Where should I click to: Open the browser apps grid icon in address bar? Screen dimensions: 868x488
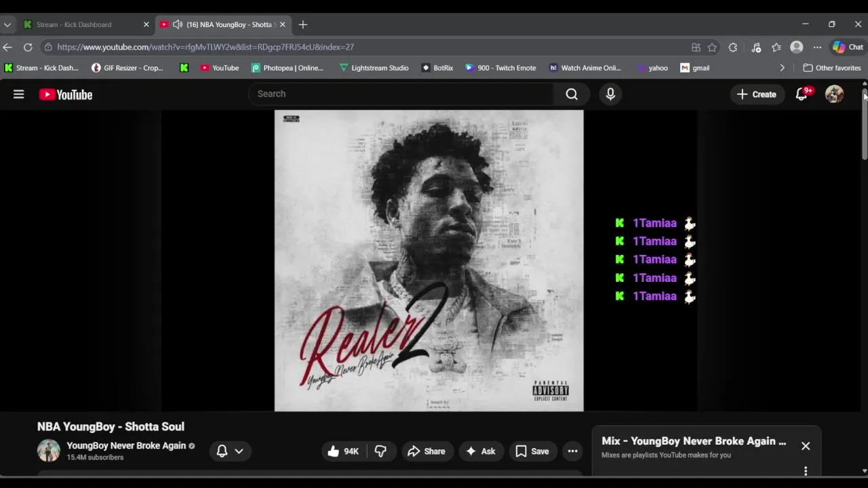click(x=696, y=47)
